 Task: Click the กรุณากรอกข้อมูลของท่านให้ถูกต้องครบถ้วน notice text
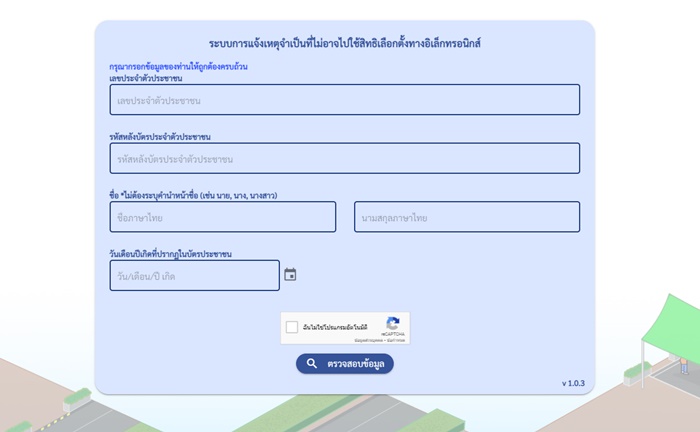pos(178,66)
